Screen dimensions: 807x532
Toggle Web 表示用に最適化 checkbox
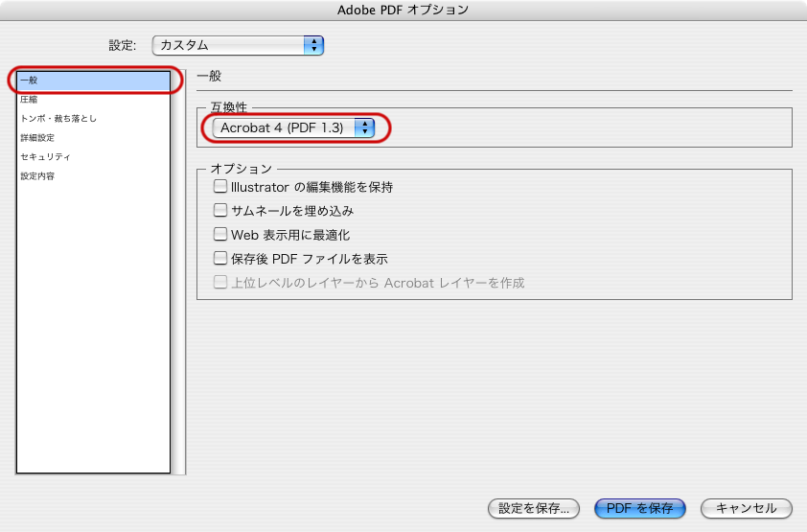[220, 234]
